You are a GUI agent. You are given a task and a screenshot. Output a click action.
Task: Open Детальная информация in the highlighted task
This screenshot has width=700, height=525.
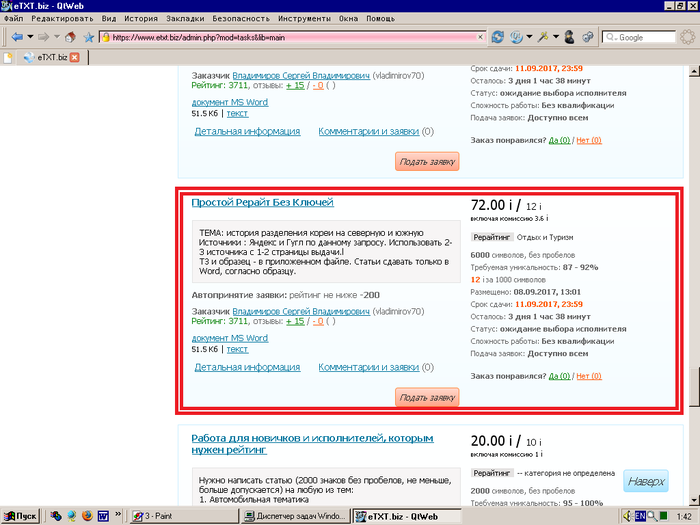pos(247,367)
